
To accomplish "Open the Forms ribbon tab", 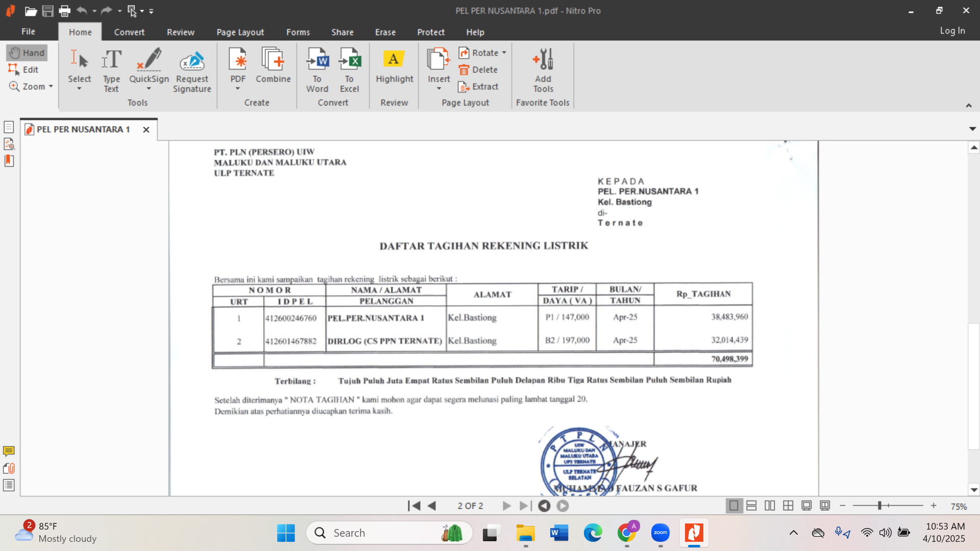I will pos(298,32).
